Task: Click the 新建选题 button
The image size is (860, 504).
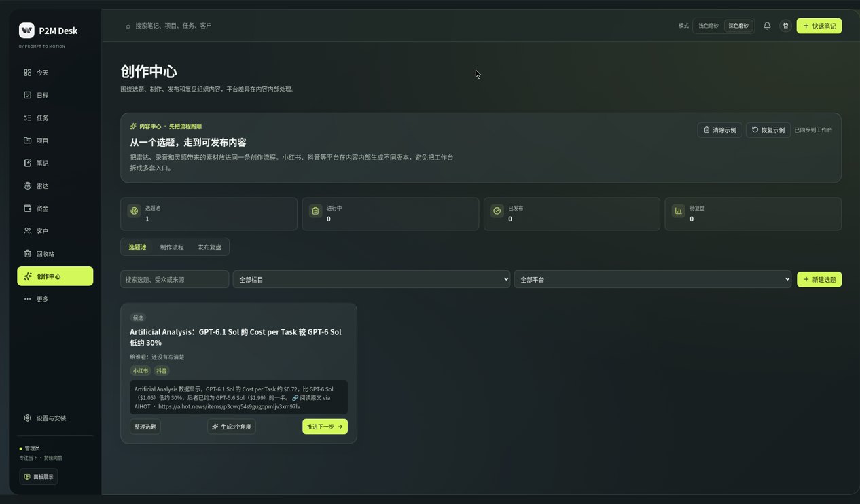Action: pos(819,279)
